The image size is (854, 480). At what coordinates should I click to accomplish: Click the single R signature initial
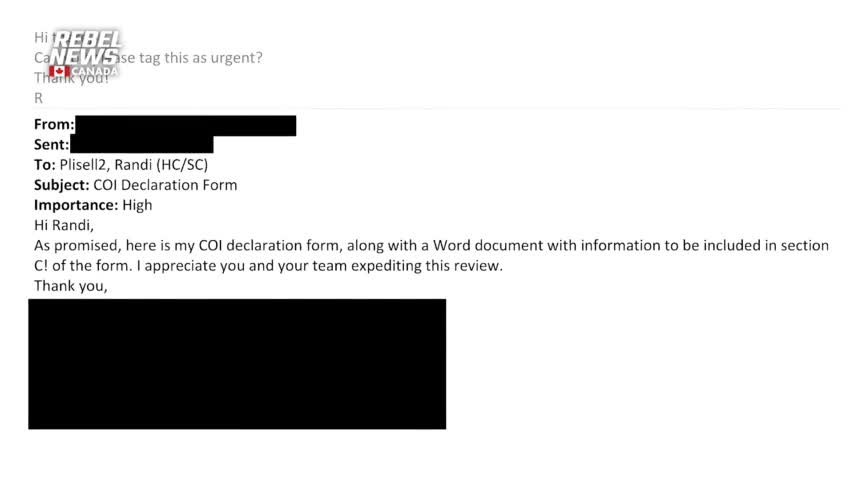point(38,98)
